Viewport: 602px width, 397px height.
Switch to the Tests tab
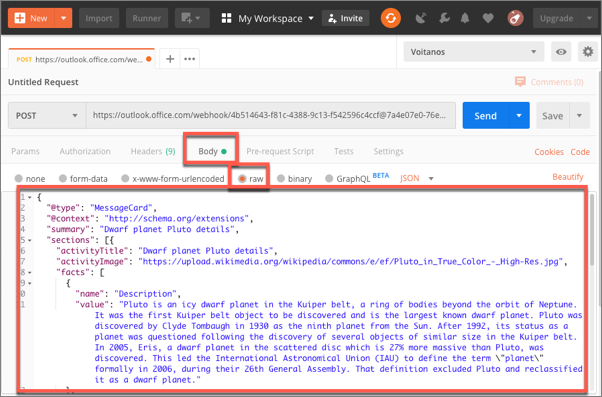click(344, 151)
